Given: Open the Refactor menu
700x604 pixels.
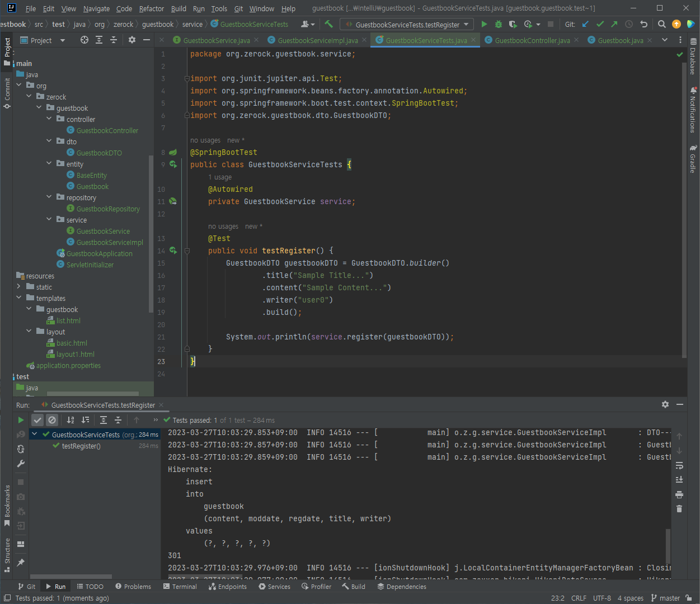Looking at the screenshot, I should (x=152, y=8).
